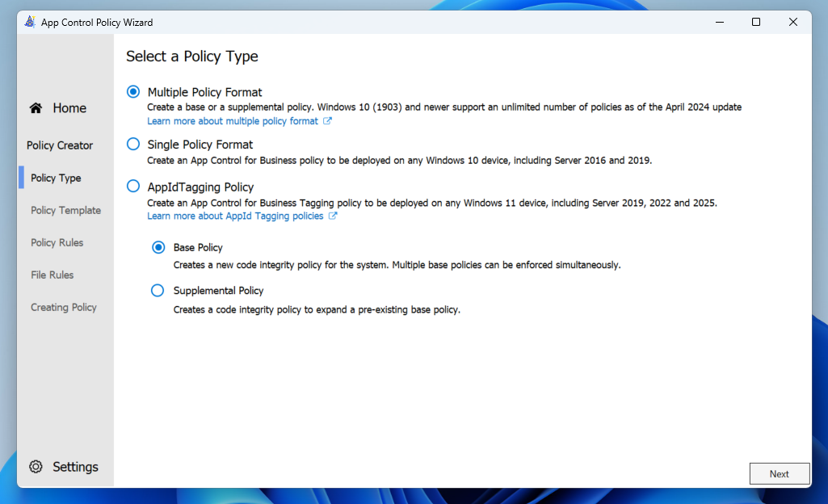This screenshot has width=828, height=504.
Task: Open Learn more about multiple policy format
Action: pos(233,121)
